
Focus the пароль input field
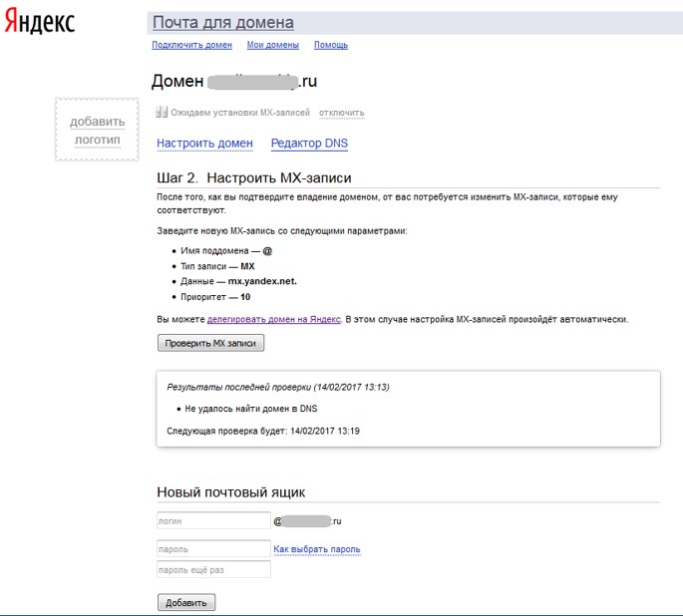click(213, 548)
